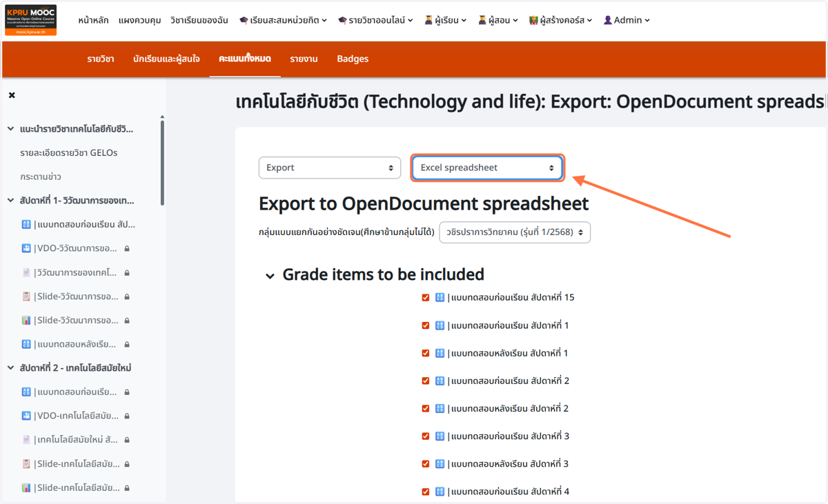Switch to the รายวิชา tab
Screen dimensions: 828x504
pos(101,59)
